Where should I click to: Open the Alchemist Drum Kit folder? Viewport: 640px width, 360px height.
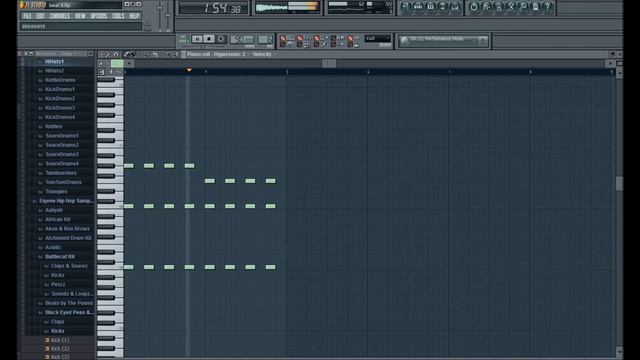[68, 238]
